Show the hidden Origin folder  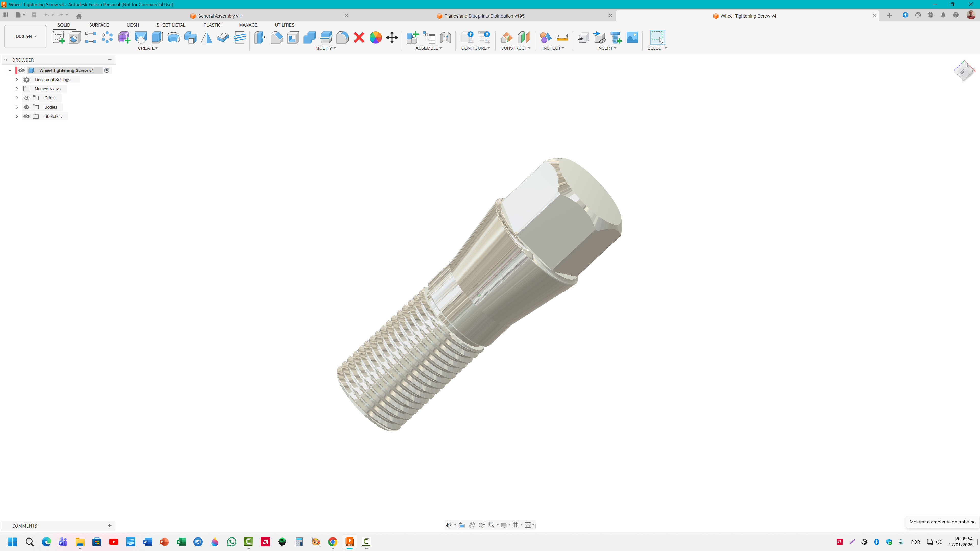[x=27, y=98]
